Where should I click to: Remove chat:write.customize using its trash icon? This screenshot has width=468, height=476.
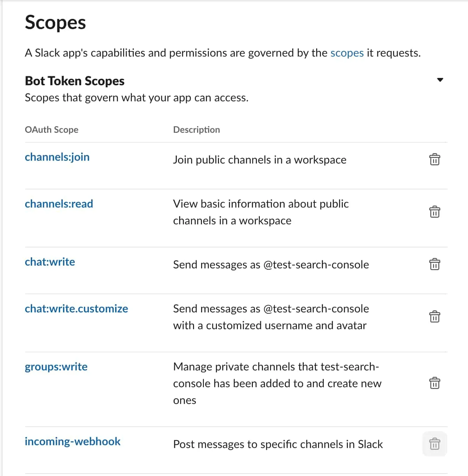[434, 317]
